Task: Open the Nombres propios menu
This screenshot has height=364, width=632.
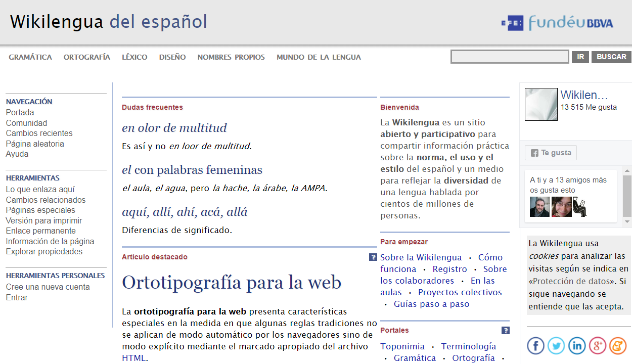Action: click(231, 57)
